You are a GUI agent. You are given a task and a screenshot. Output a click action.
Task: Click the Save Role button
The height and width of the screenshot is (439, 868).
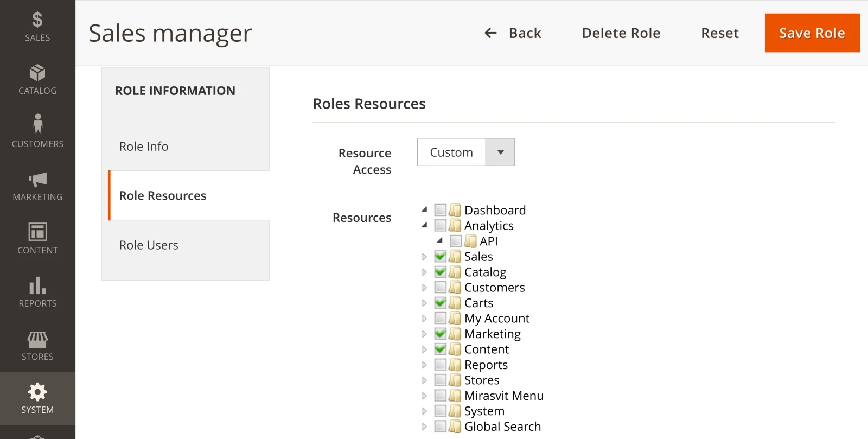tap(812, 33)
